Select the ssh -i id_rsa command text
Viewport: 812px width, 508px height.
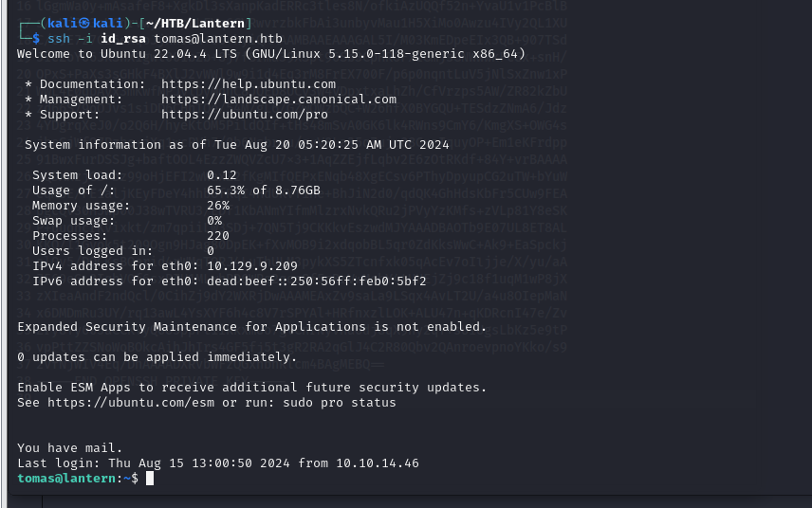tap(165, 39)
